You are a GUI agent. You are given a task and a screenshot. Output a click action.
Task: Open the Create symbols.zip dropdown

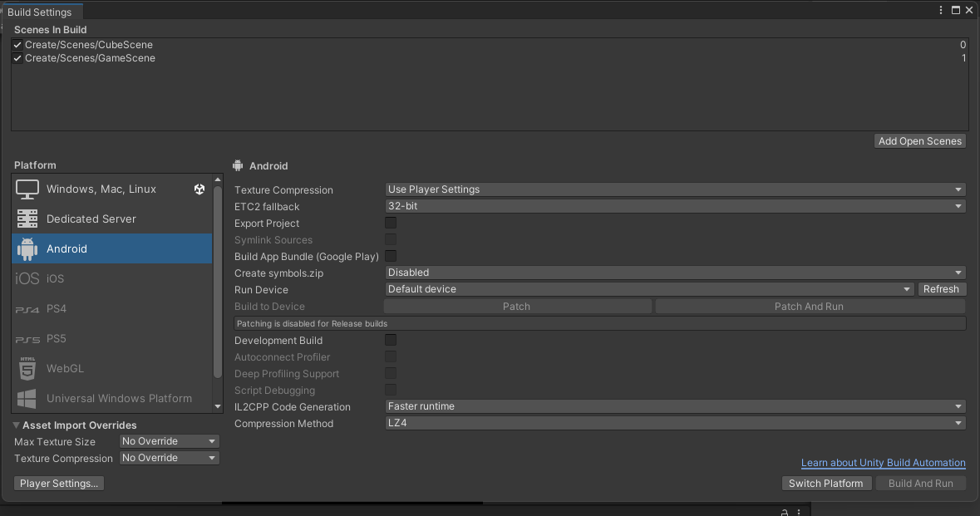675,273
